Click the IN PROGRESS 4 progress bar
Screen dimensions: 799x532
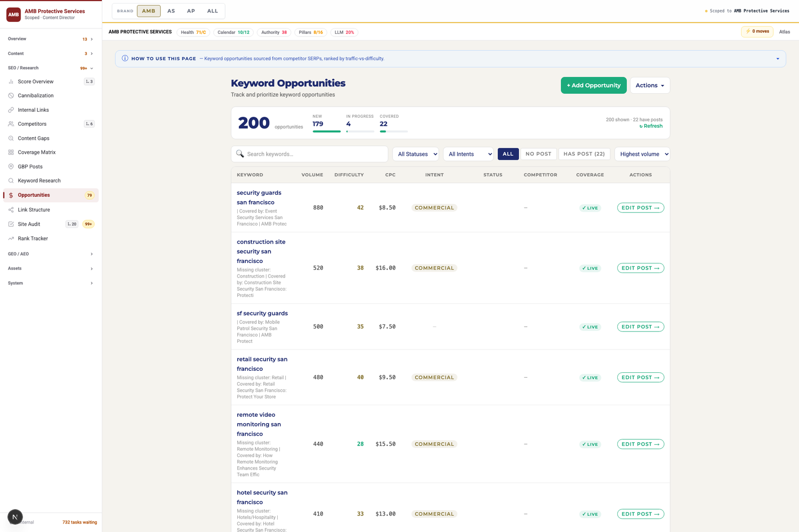[360, 131]
